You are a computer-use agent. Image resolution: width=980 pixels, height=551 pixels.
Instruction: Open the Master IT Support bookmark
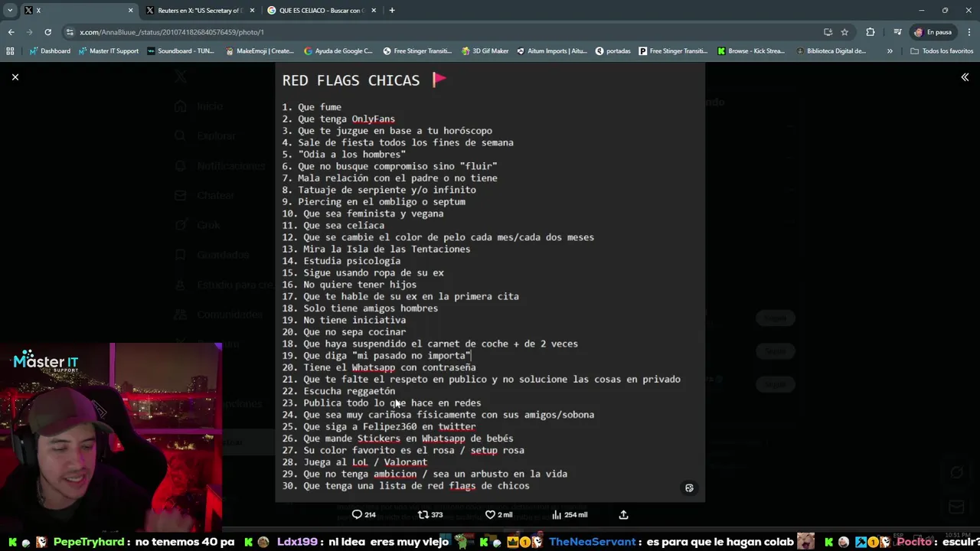pyautogui.click(x=109, y=51)
